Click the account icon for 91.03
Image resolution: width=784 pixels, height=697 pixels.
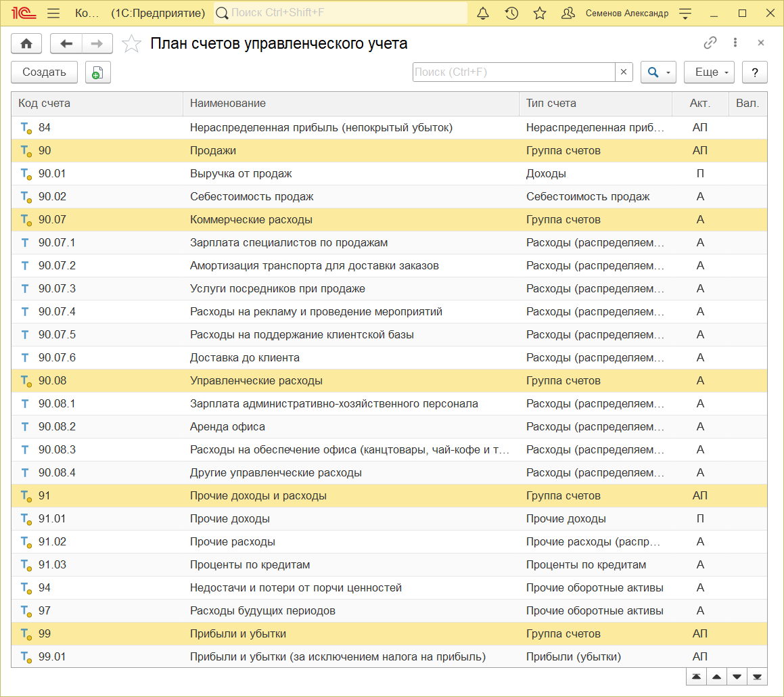tap(26, 565)
